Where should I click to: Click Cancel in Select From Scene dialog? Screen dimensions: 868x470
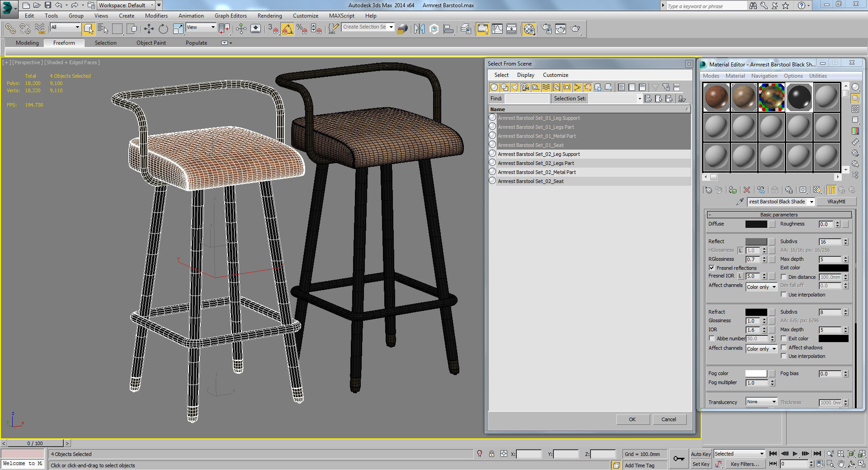point(669,419)
